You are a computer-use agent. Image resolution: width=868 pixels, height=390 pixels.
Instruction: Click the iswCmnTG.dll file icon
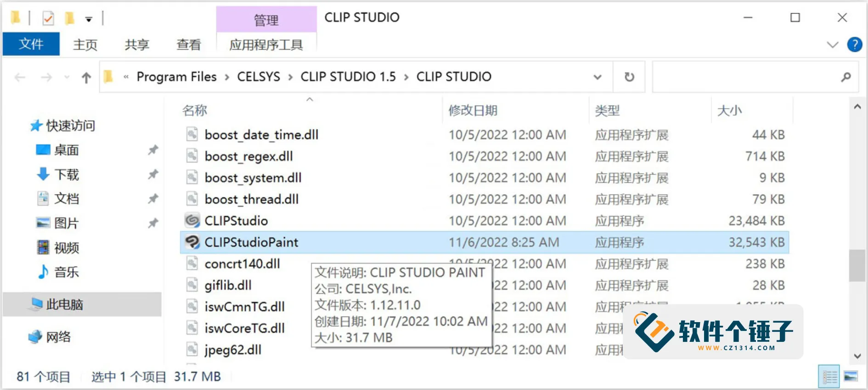click(x=192, y=306)
